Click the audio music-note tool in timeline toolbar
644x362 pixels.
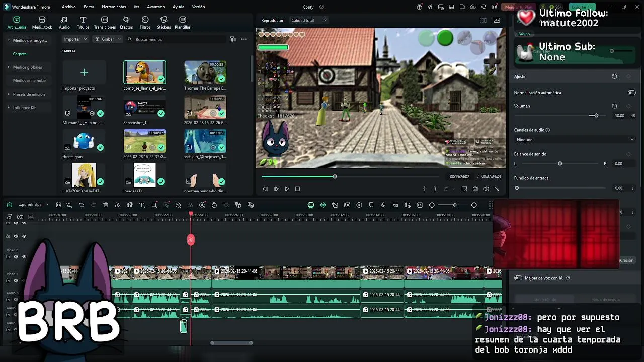130,205
